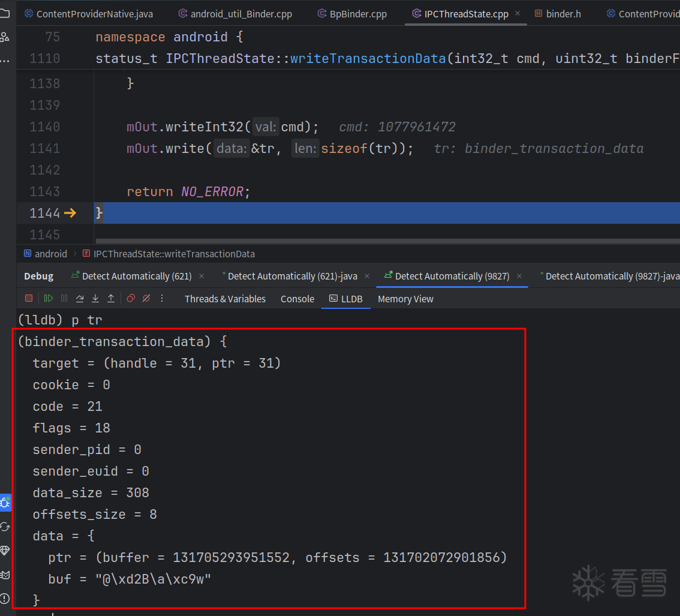Open Detect Automatically (9827)-java session tab

(610, 276)
